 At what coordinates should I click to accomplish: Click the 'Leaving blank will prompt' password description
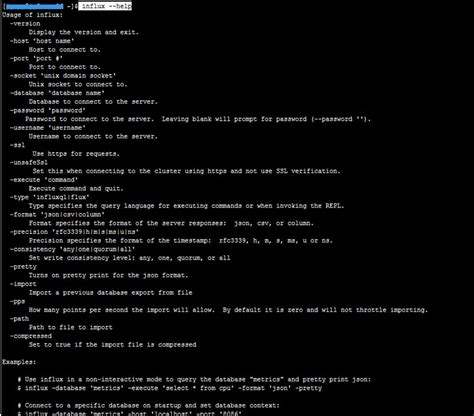pyautogui.click(x=198, y=119)
